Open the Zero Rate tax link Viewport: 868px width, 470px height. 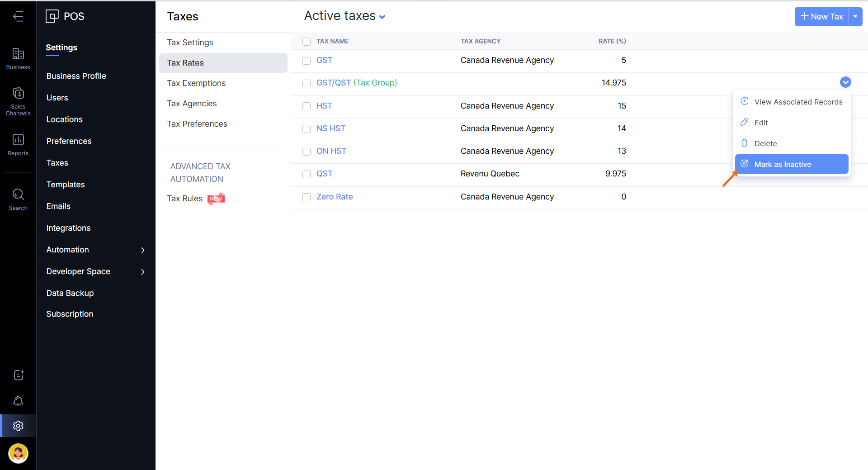[335, 197]
